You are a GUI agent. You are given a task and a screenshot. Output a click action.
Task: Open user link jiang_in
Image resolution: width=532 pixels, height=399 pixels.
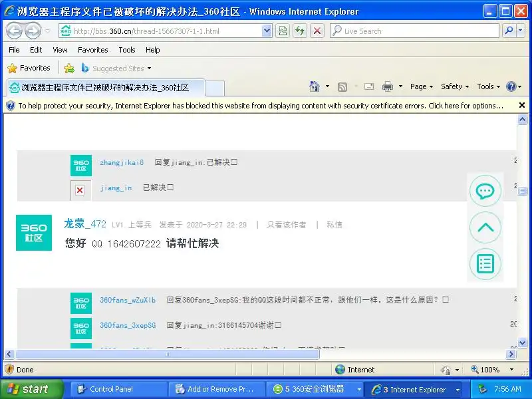click(116, 188)
